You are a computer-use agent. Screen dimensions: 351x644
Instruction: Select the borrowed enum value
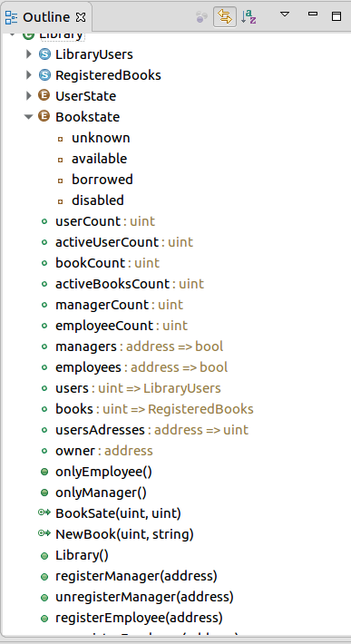(x=102, y=180)
